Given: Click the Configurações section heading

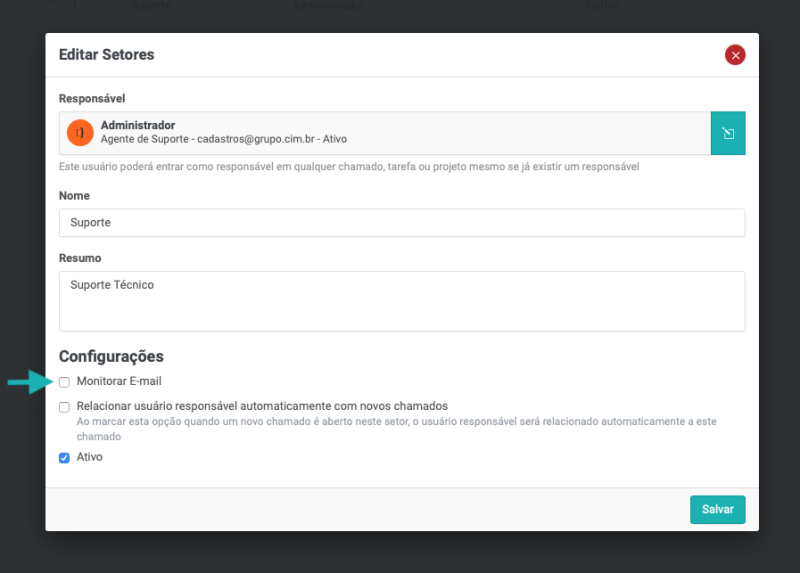Looking at the screenshot, I should pyautogui.click(x=111, y=356).
